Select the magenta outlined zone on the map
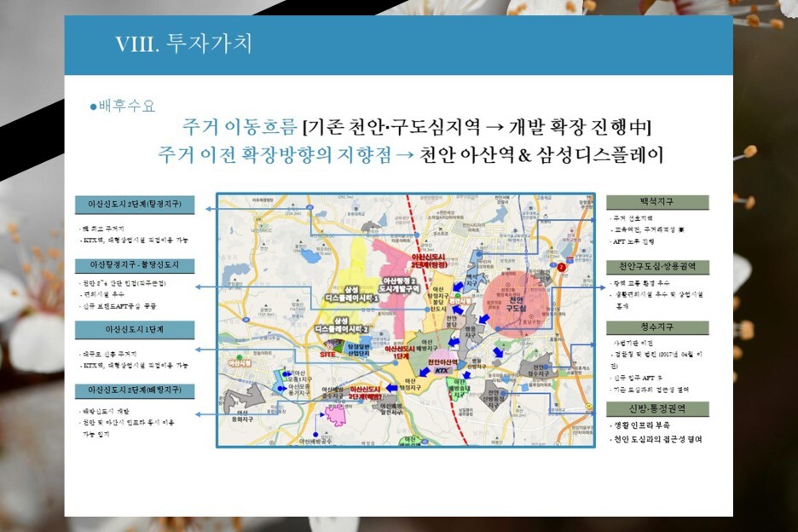Viewport: 798px width, 532px height. coord(336,415)
